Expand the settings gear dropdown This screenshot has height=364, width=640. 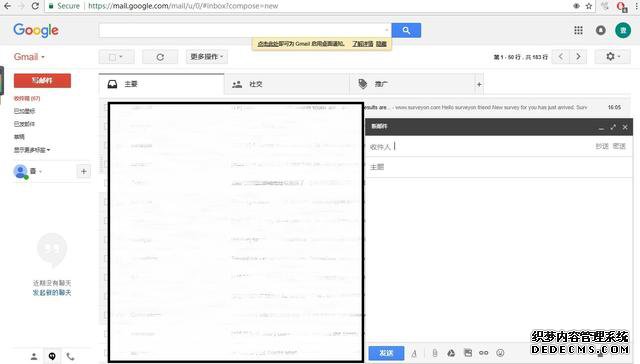point(613,57)
